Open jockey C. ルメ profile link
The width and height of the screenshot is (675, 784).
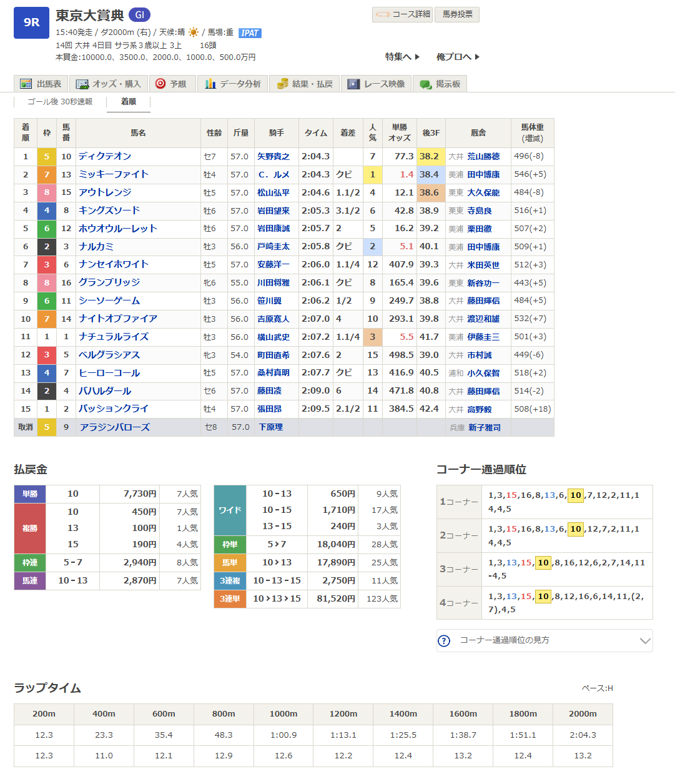click(x=273, y=175)
